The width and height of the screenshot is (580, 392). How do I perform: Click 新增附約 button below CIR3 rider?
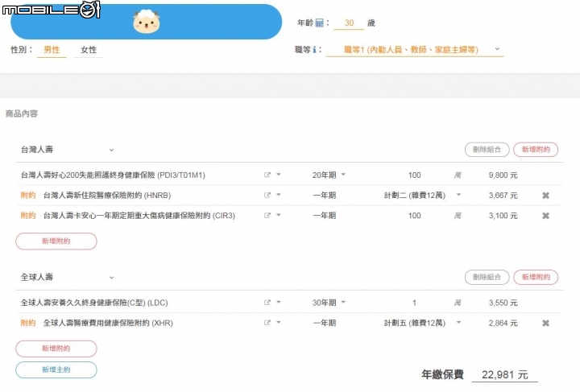coord(56,241)
